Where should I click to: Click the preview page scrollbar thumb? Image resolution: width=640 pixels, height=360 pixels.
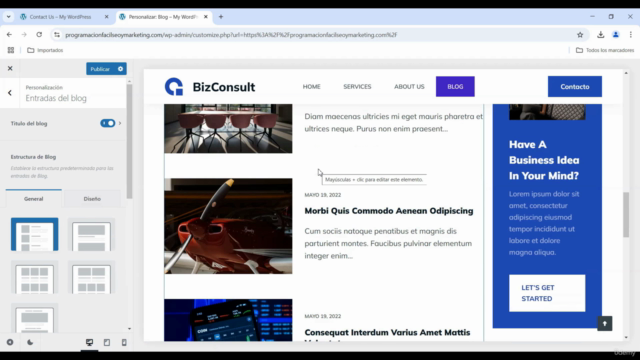point(626,215)
